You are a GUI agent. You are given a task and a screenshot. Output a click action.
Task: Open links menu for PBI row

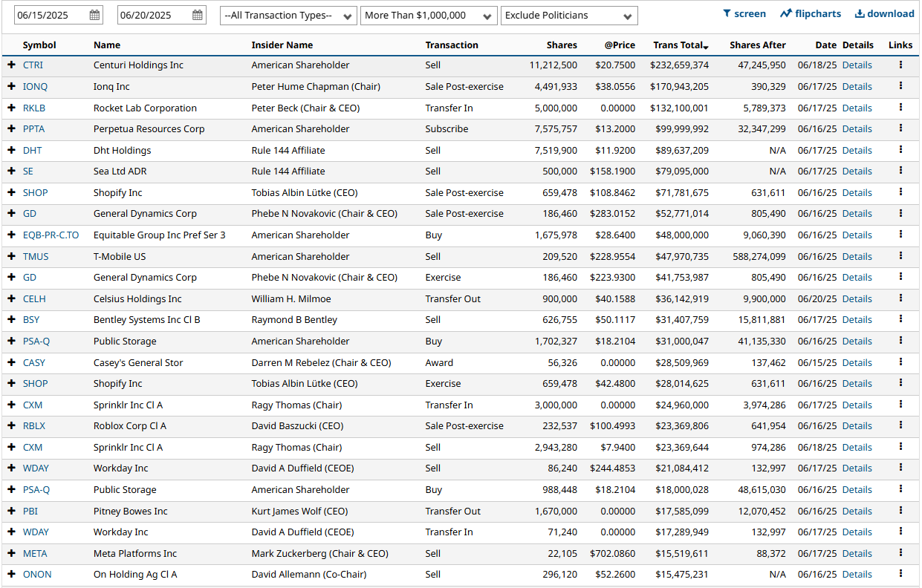[x=900, y=511]
